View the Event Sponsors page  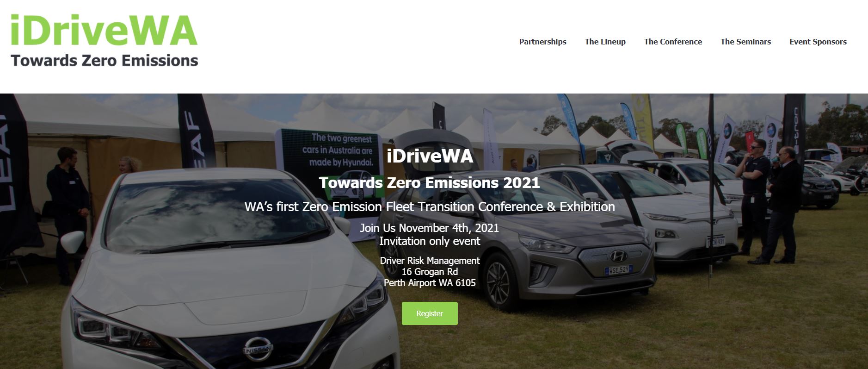click(x=818, y=42)
